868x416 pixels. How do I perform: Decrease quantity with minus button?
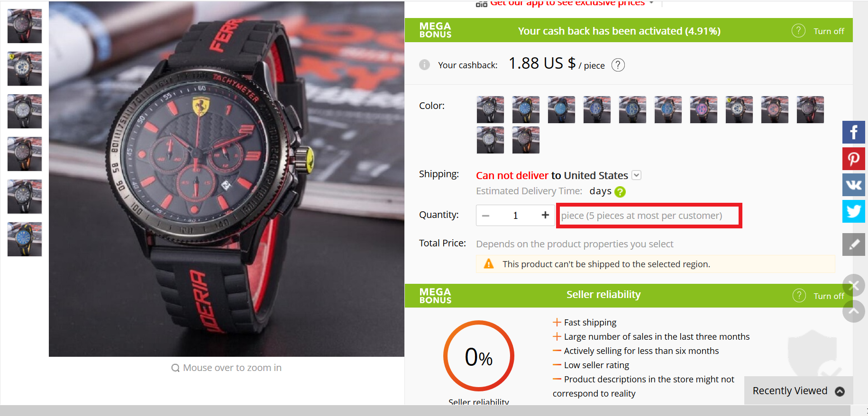tap(485, 216)
